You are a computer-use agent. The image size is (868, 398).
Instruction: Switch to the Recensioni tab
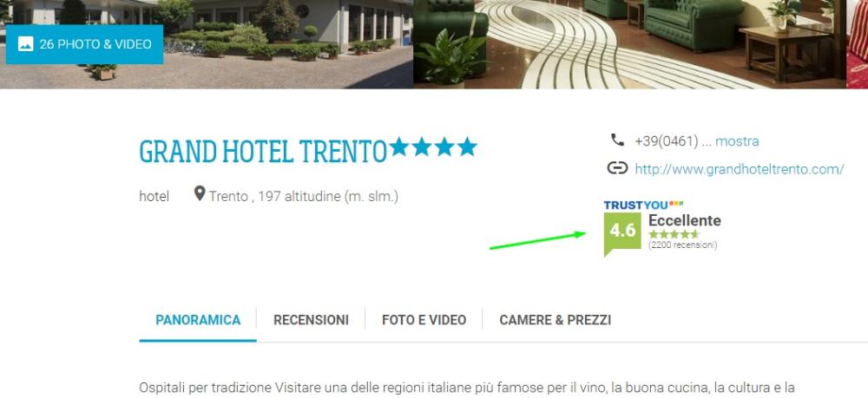pyautogui.click(x=311, y=320)
